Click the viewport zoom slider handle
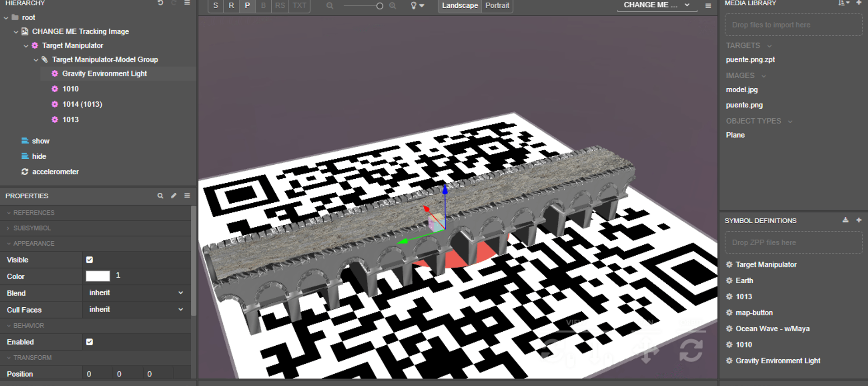 point(380,6)
